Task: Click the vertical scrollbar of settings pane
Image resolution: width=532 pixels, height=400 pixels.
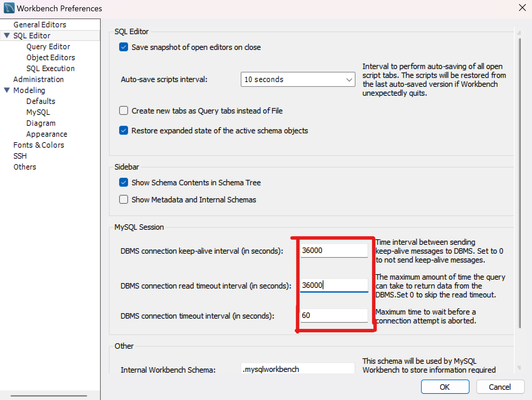Action: point(520,183)
